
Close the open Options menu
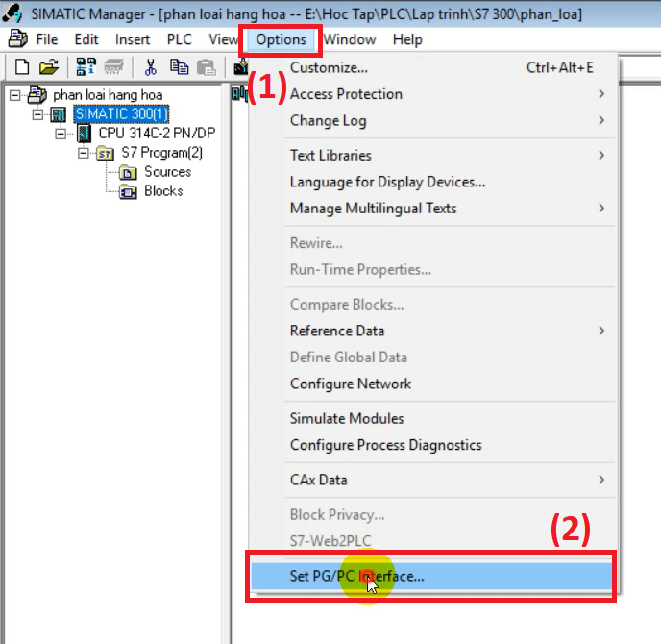[x=281, y=39]
